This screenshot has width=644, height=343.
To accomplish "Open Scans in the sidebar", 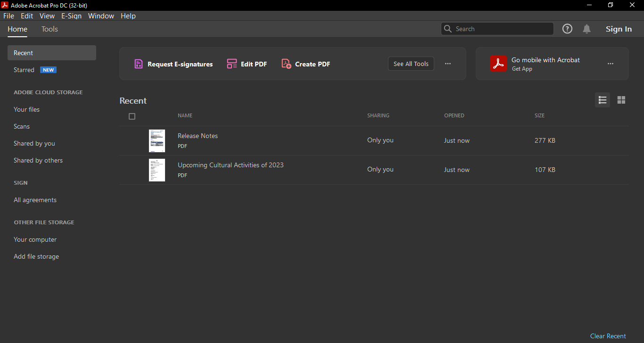I will point(22,126).
